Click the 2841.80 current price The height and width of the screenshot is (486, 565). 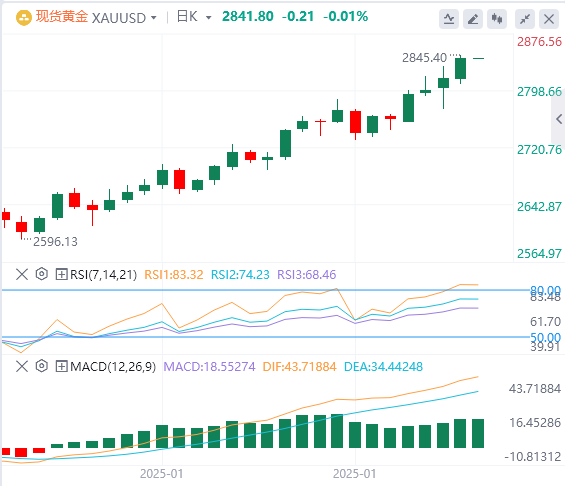[248, 17]
